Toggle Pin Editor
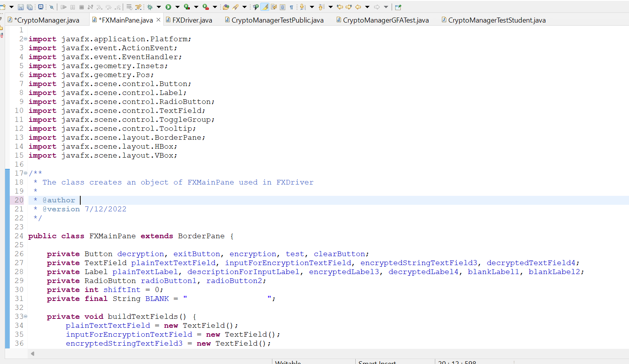This screenshot has width=629, height=364. pyautogui.click(x=398, y=7)
